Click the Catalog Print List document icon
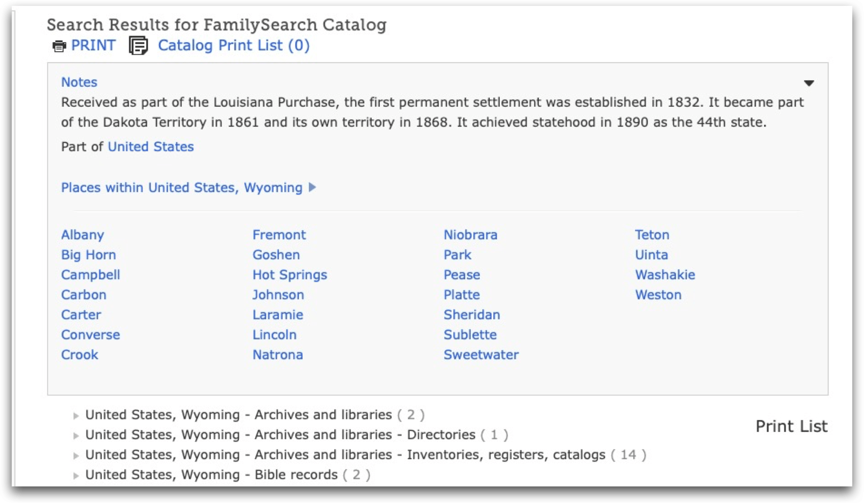 (x=138, y=46)
